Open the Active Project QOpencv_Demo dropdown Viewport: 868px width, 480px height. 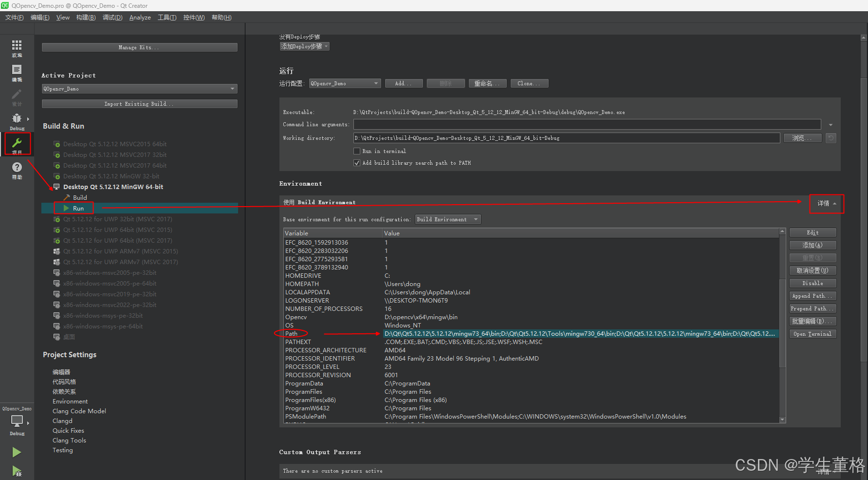(140, 89)
